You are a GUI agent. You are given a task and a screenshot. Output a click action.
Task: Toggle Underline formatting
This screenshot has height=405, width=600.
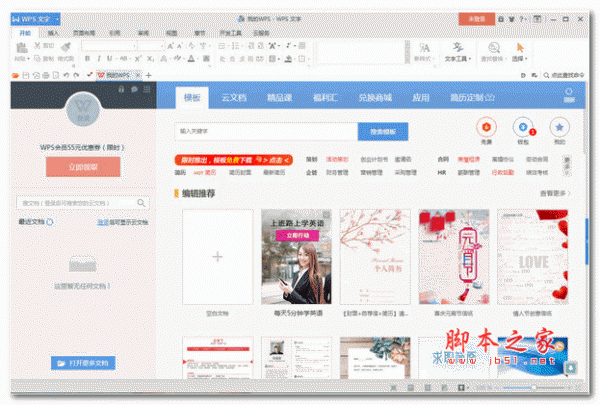[109, 59]
